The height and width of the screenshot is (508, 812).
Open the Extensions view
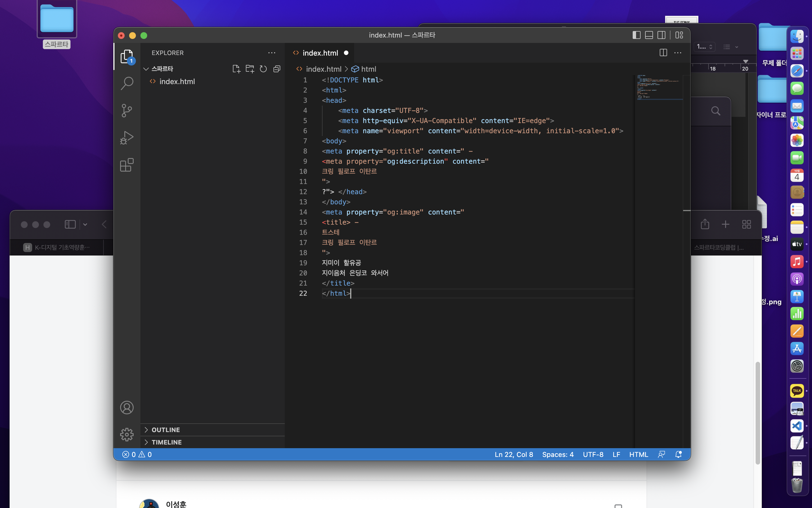tap(127, 165)
